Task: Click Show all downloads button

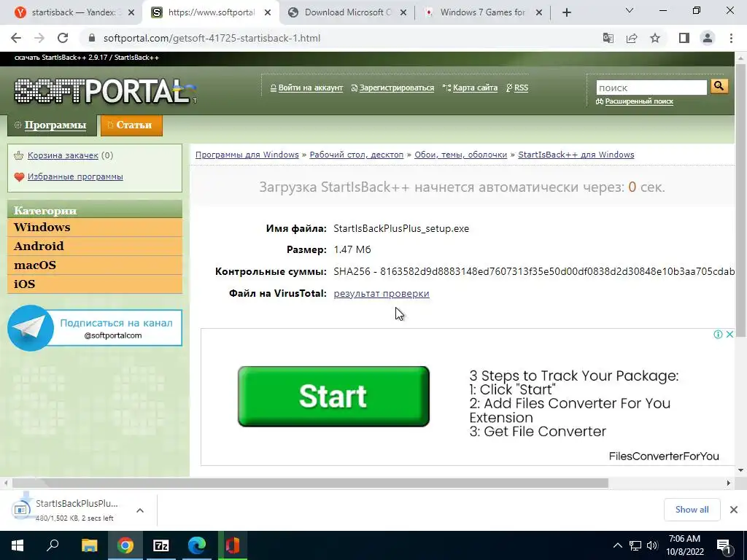Action: tap(692, 510)
